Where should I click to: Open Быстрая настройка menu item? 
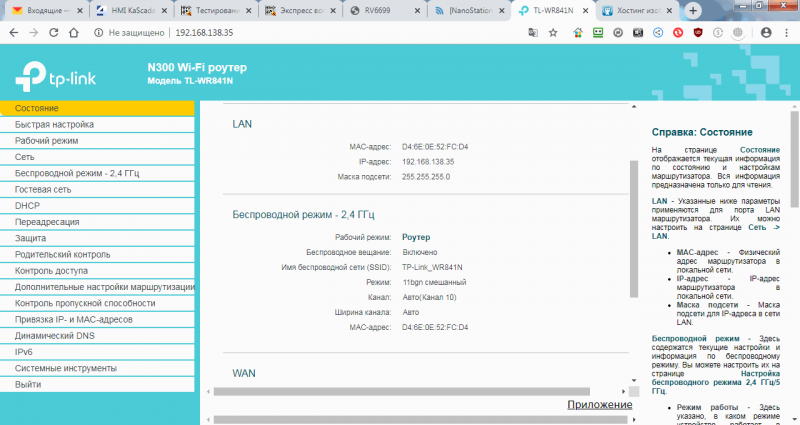[97, 124]
